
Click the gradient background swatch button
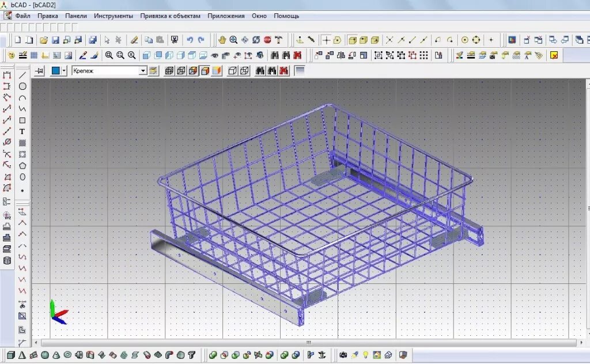pos(300,71)
